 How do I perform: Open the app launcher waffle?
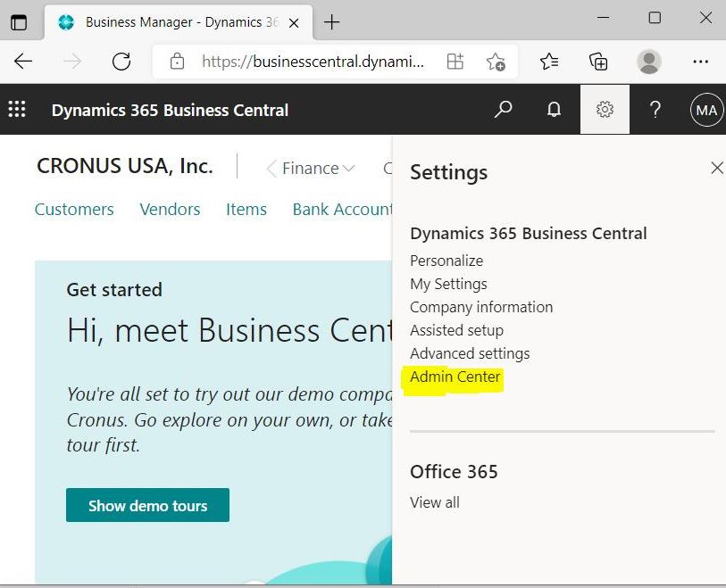[17, 109]
